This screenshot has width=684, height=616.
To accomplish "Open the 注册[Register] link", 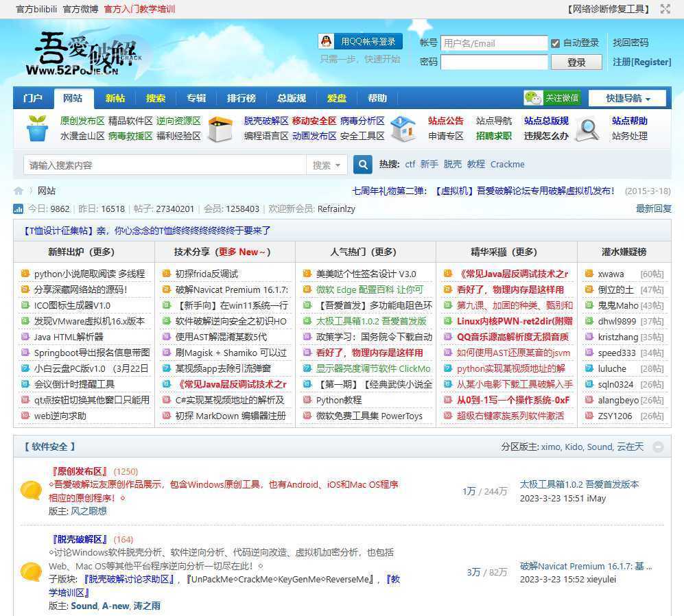I will coord(641,62).
